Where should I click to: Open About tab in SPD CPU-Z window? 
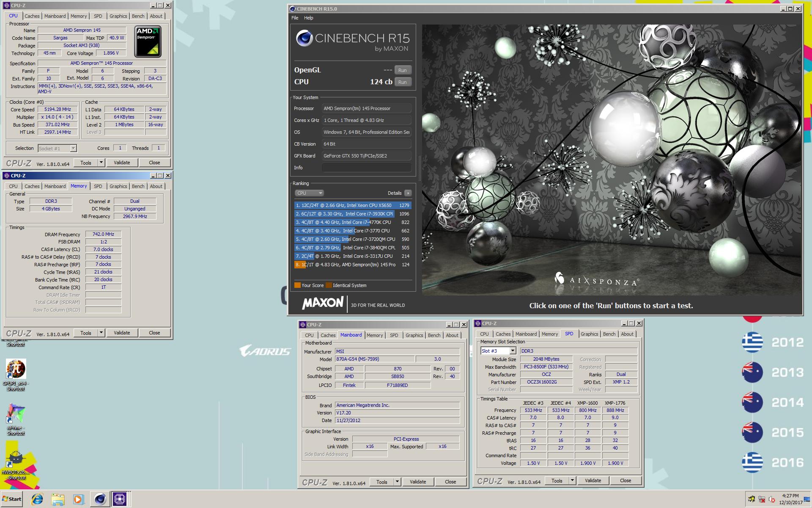coord(627,334)
